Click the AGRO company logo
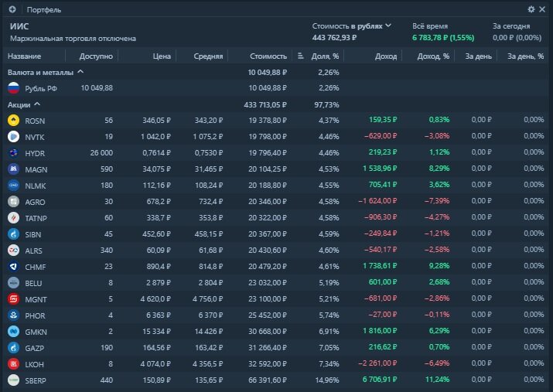Screen dimensions: 553x392 pyautogui.click(x=13, y=202)
